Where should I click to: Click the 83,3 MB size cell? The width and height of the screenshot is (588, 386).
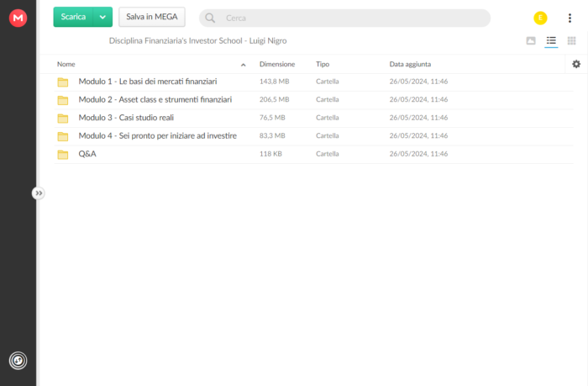pos(272,135)
